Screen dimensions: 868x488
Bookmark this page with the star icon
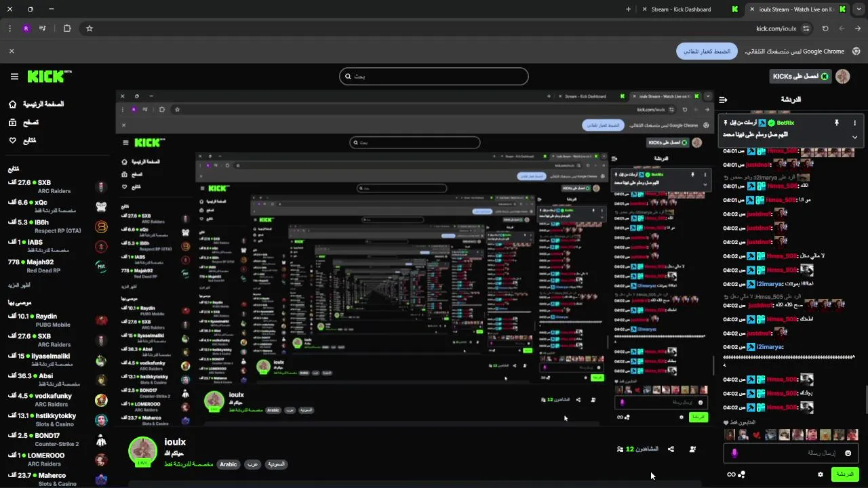(x=89, y=28)
